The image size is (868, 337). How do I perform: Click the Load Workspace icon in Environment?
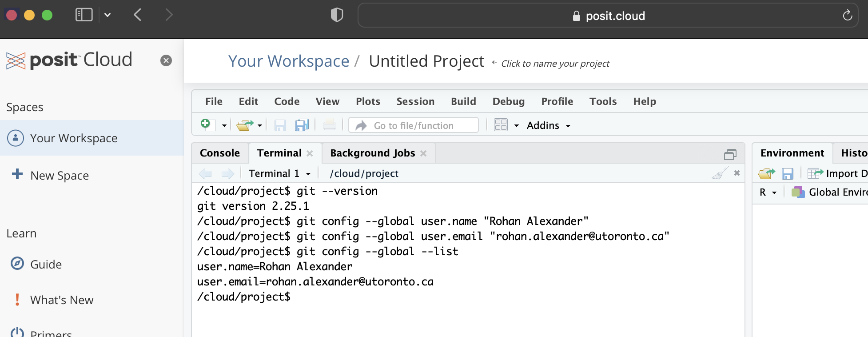[x=766, y=173]
